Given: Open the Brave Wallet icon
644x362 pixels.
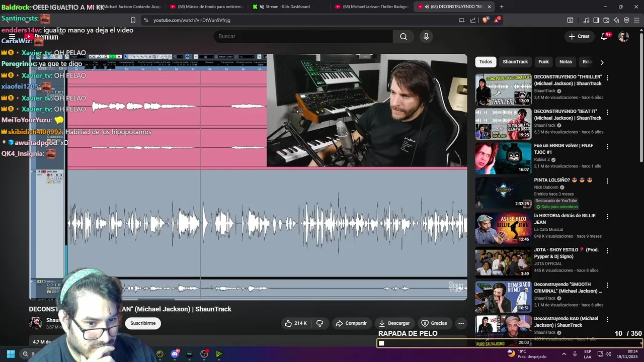Looking at the screenshot, I should (606, 20).
